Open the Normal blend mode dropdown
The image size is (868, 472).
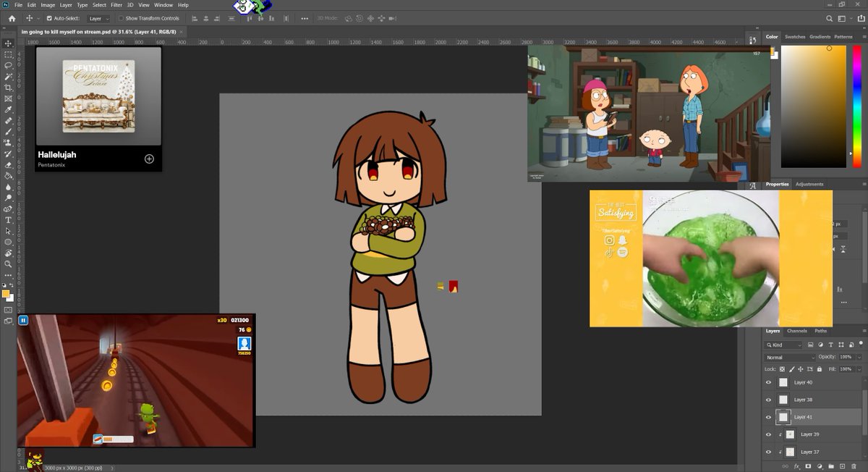click(x=791, y=357)
